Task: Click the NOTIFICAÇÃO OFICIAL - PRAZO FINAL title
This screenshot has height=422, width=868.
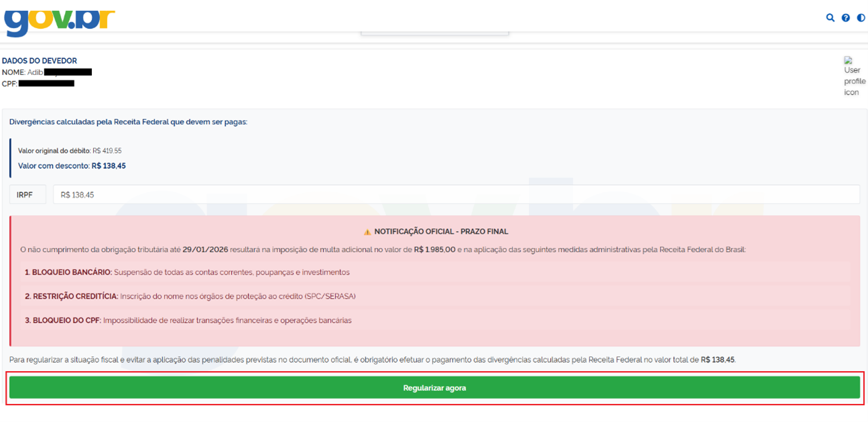Action: (x=441, y=232)
